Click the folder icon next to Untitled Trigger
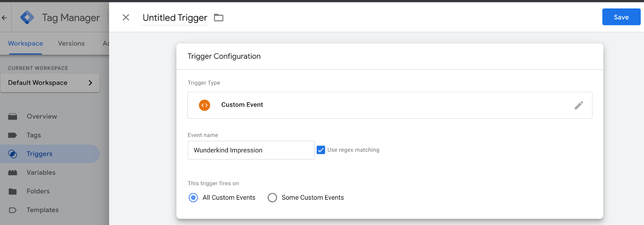The image size is (644, 225). [219, 18]
